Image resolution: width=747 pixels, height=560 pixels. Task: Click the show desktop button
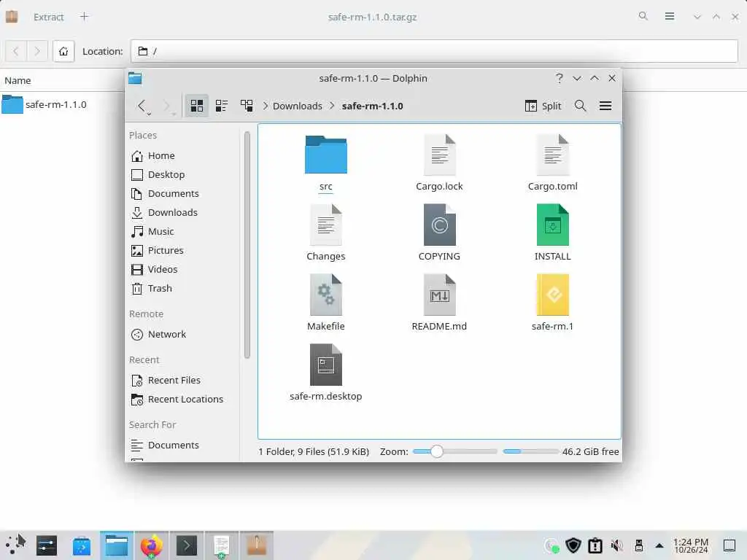coord(729,545)
